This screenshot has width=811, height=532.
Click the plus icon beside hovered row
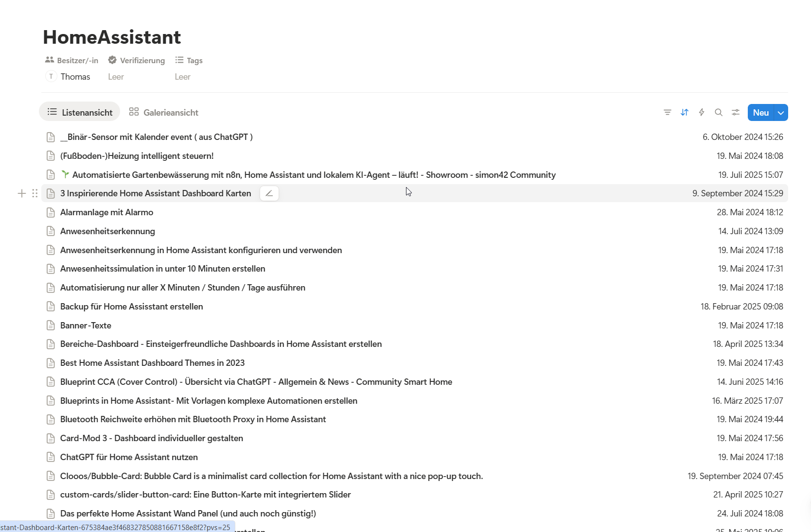[22, 193]
